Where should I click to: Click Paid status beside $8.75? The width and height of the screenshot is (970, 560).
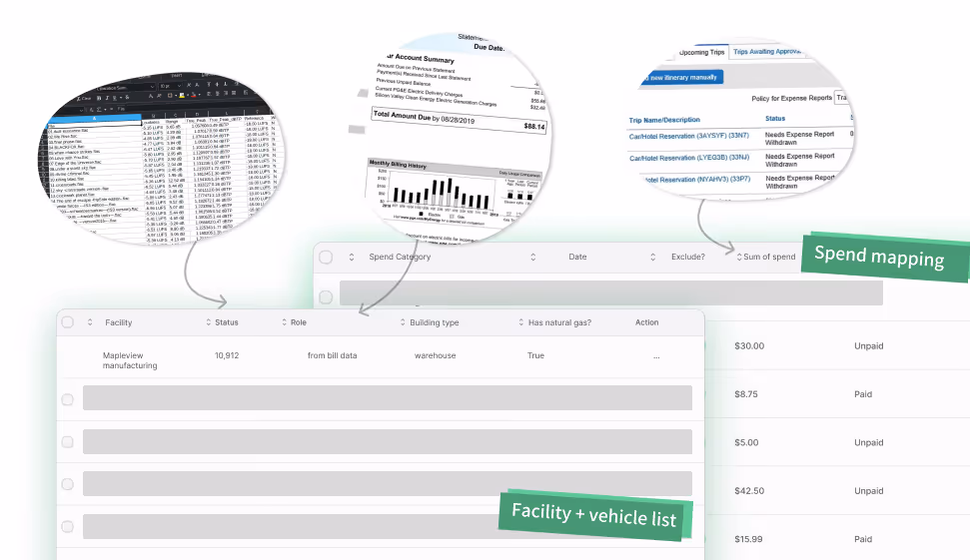coord(863,394)
